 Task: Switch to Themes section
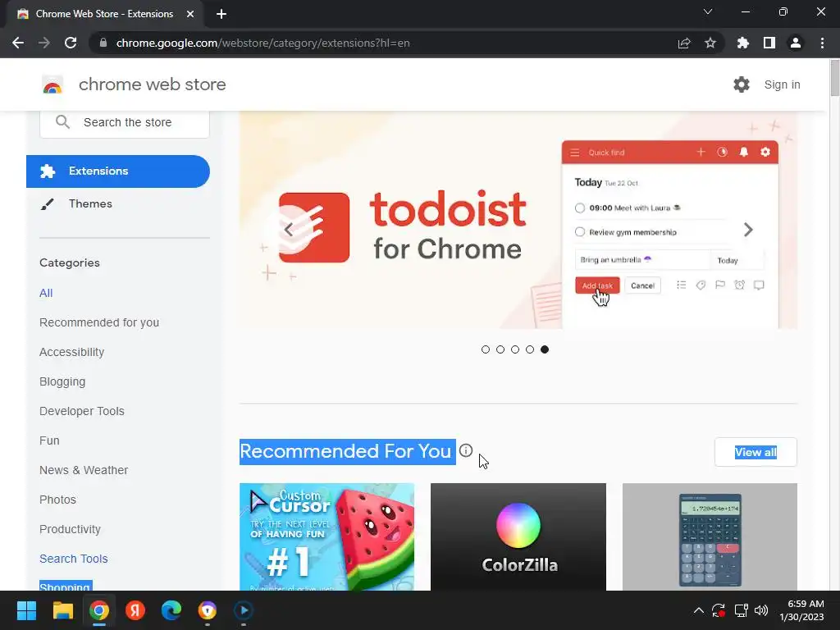90,203
